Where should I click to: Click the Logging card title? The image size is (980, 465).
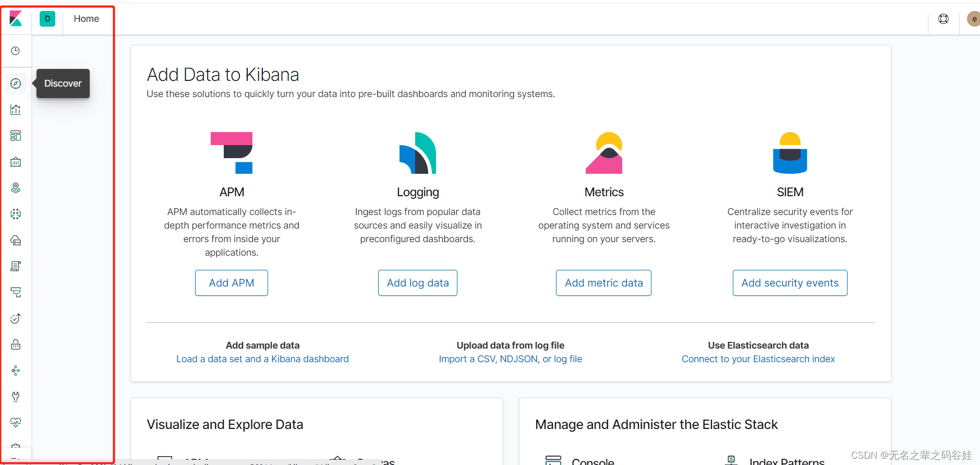pyautogui.click(x=418, y=193)
